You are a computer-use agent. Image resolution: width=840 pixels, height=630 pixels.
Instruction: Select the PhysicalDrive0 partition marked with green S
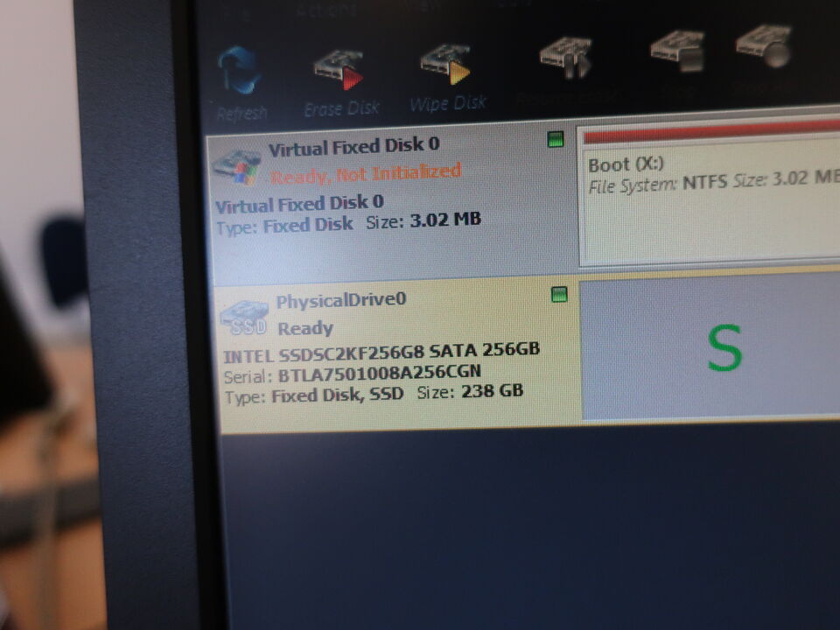click(709, 348)
